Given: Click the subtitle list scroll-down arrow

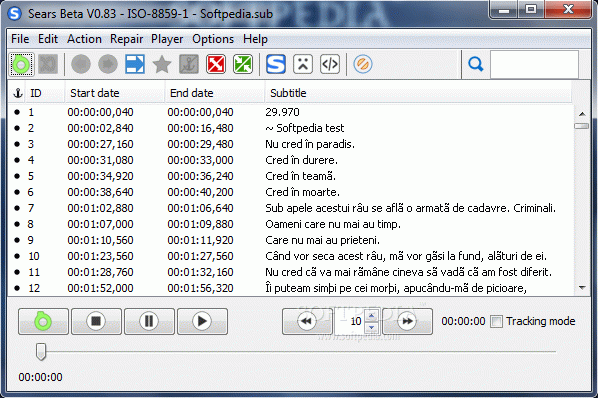Looking at the screenshot, I should 582,288.
